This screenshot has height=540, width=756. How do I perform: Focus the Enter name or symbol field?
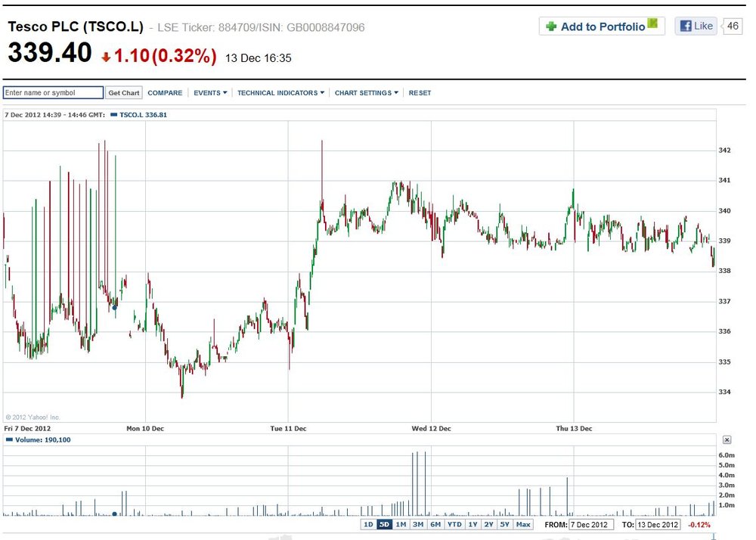coord(53,92)
